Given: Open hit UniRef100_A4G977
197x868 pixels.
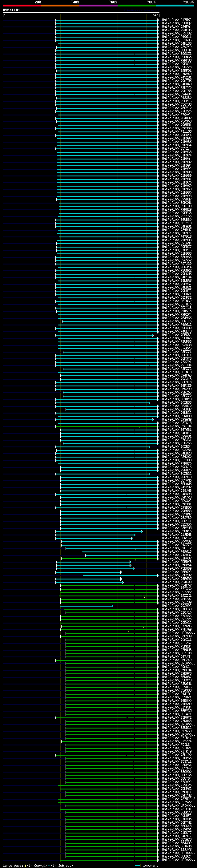Looking at the screenshot, I should 176,836.
